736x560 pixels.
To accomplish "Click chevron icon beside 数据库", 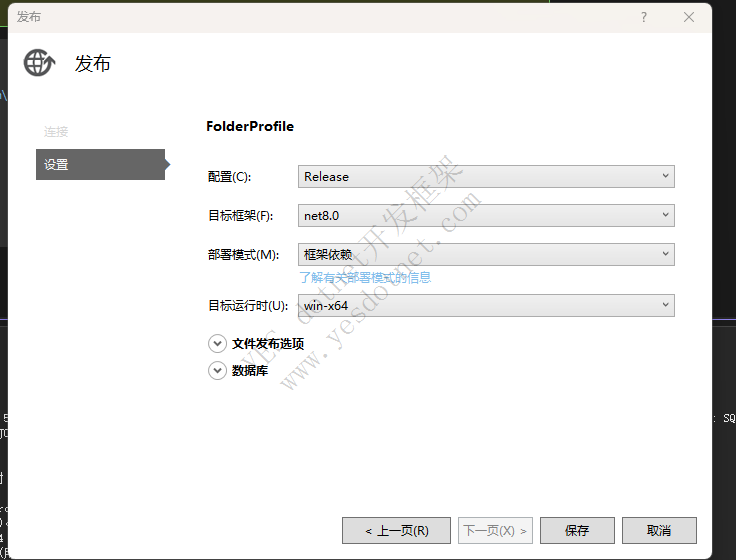I will (x=217, y=370).
